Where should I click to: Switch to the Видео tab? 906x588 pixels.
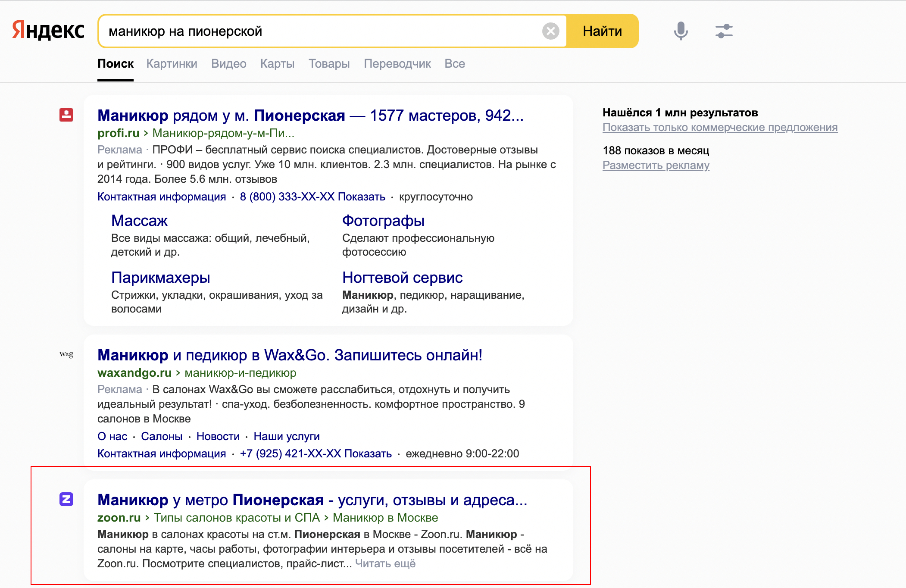(x=229, y=64)
